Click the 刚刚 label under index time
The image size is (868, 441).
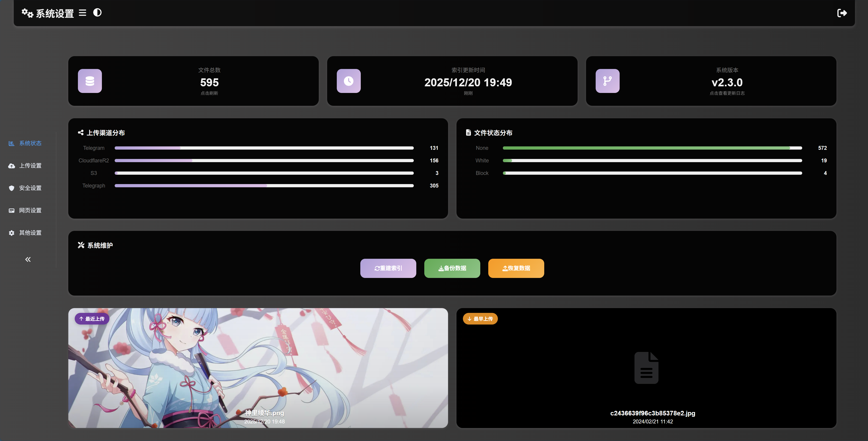468,93
